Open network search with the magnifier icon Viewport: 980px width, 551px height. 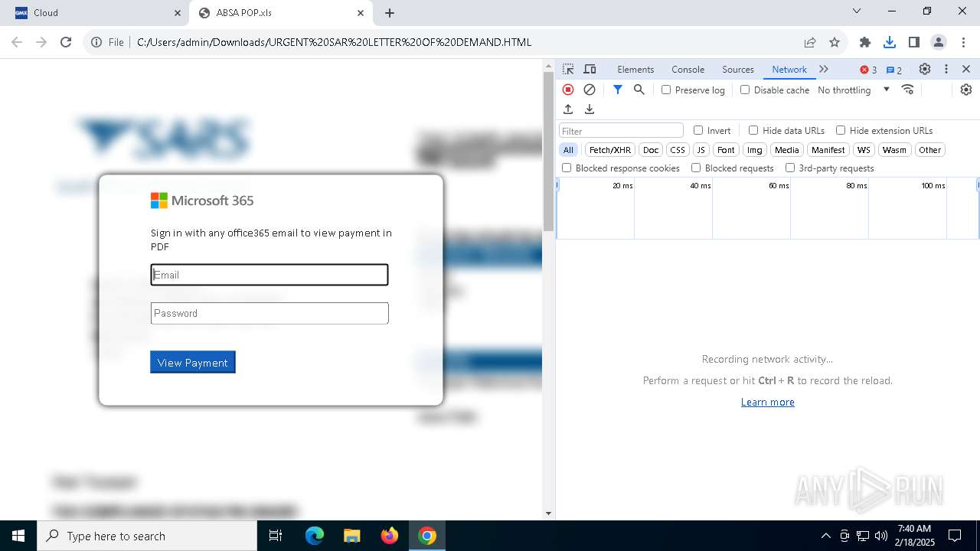click(639, 90)
